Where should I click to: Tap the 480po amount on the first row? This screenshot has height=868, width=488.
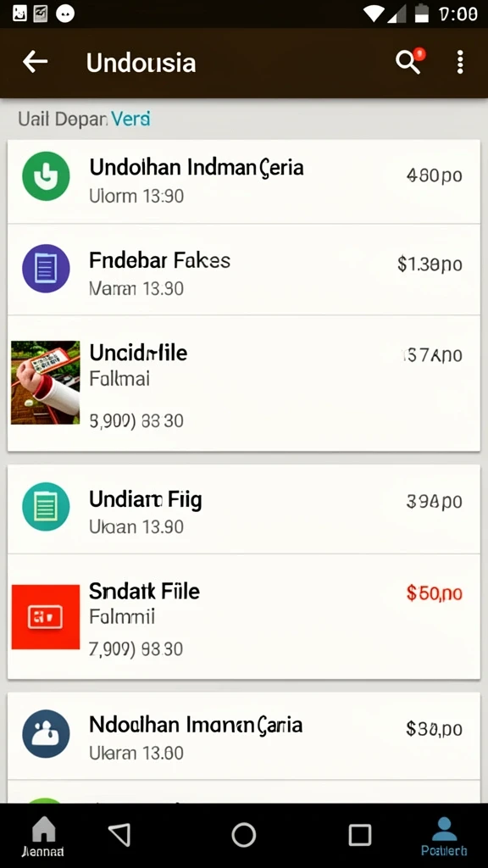(x=435, y=175)
